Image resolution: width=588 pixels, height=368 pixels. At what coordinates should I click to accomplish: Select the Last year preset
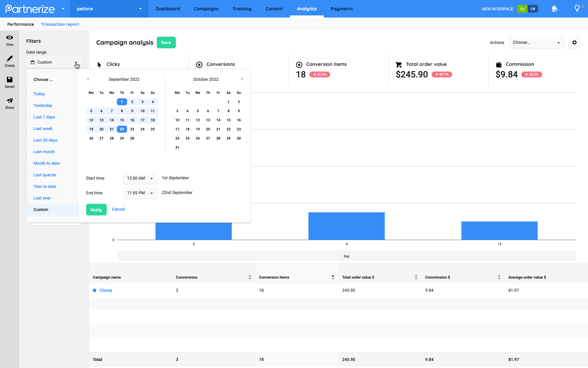click(42, 198)
